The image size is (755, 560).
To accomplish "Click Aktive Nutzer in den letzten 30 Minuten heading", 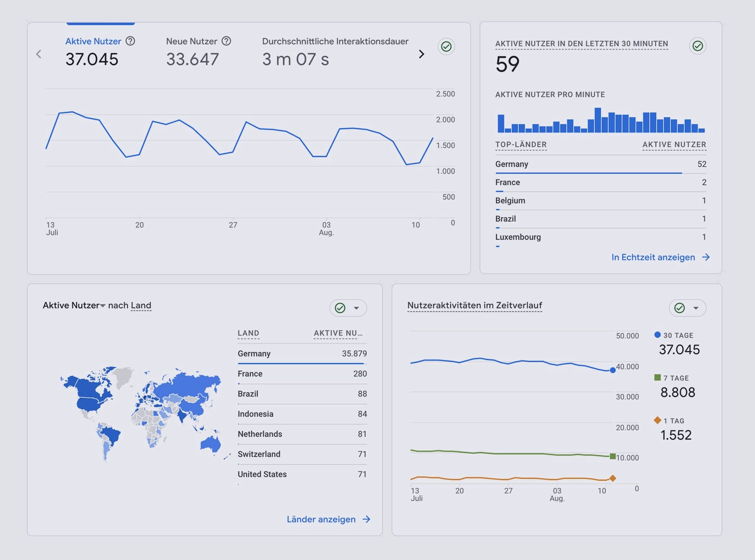I will [581, 44].
